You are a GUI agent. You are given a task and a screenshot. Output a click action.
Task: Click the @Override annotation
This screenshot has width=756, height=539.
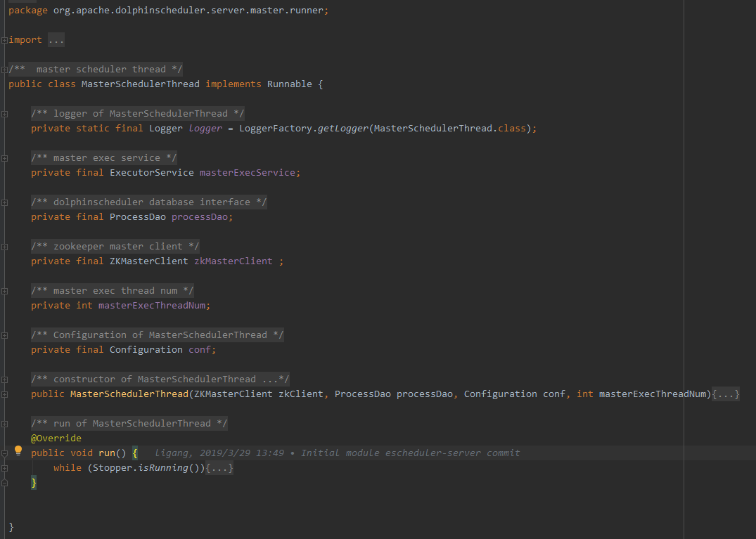click(x=56, y=439)
